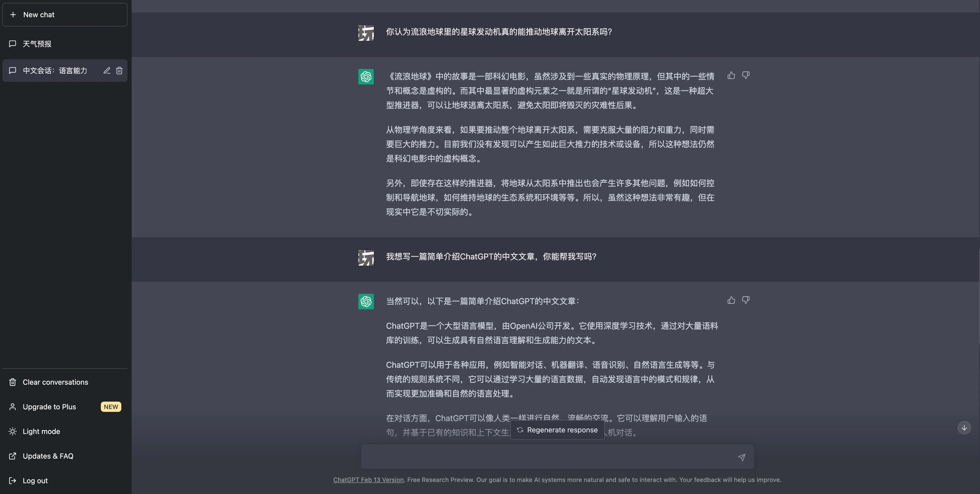Image resolution: width=980 pixels, height=494 pixels.
Task: Click the logout arrow icon
Action: 13,481
